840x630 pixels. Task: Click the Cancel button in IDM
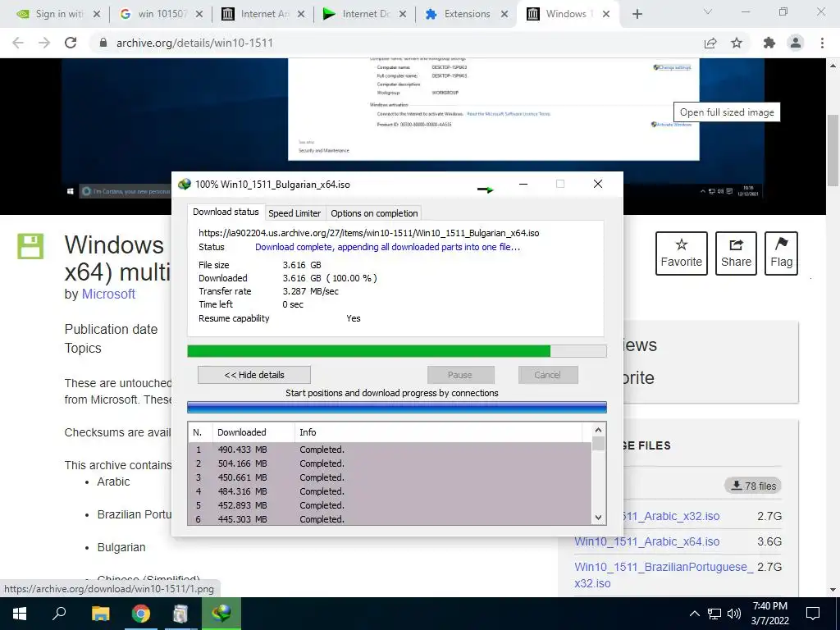coord(547,375)
